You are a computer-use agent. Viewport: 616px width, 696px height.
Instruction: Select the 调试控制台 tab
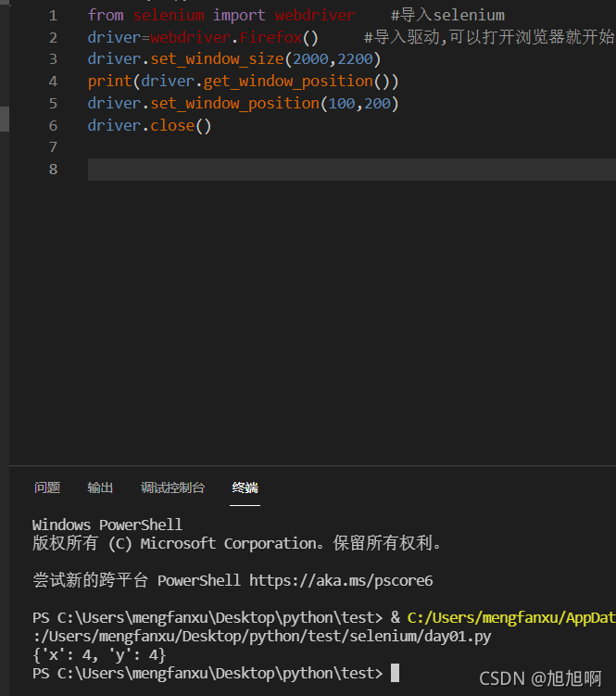tap(172, 487)
